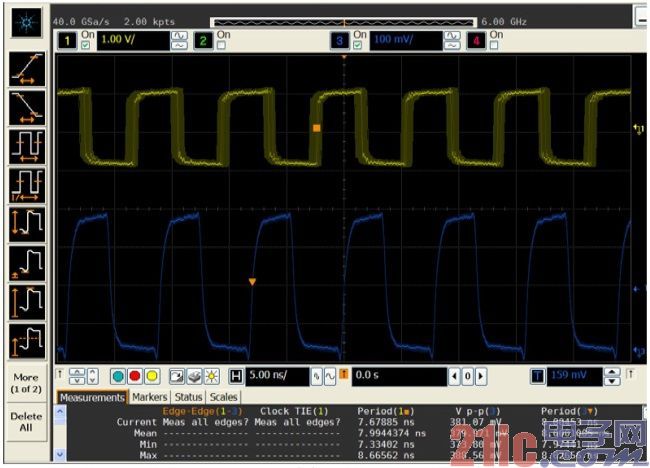Increase trigger level with up arrow
This screenshot has height=468, width=650.
pyautogui.click(x=612, y=372)
